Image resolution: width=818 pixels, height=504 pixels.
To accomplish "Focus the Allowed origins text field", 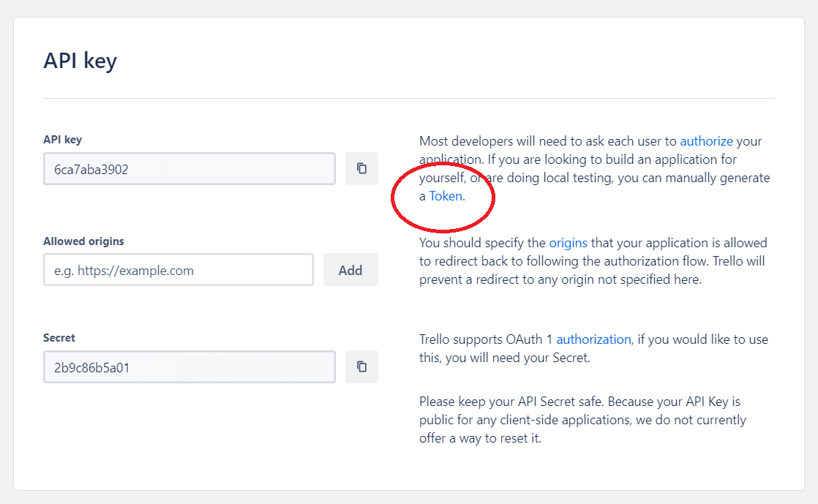I will (179, 270).
